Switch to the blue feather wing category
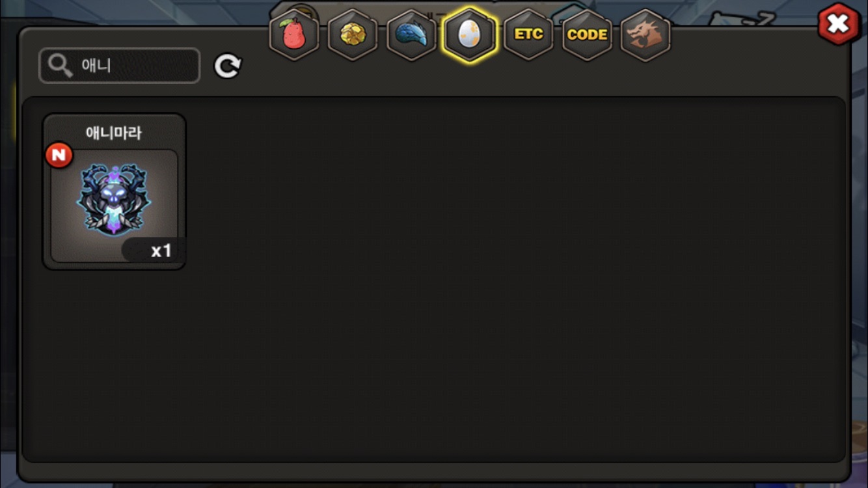 click(411, 35)
